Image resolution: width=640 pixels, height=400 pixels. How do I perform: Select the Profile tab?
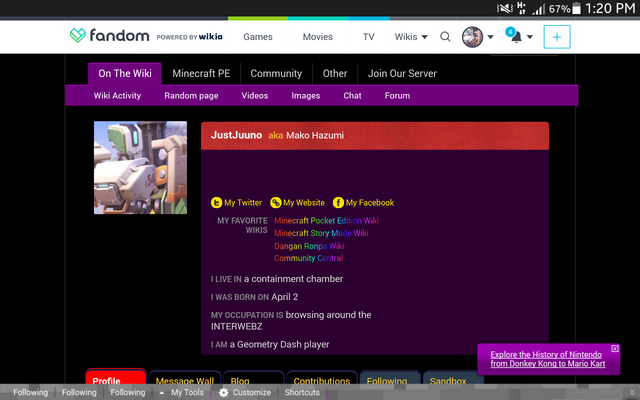pos(116,378)
